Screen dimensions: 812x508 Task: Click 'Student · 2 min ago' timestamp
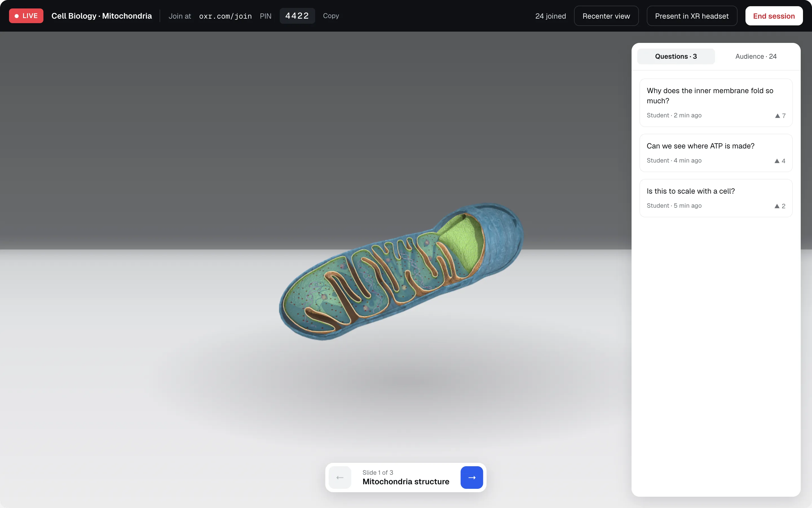coord(674,115)
